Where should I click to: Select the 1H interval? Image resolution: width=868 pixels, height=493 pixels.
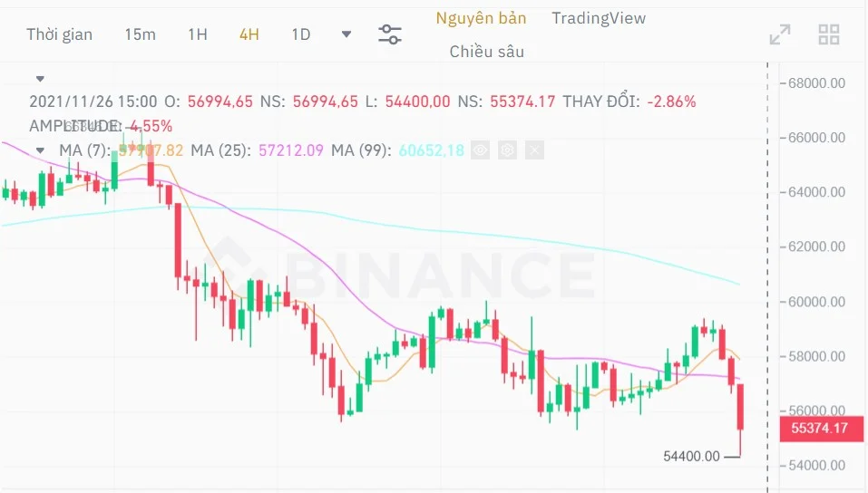click(x=198, y=34)
